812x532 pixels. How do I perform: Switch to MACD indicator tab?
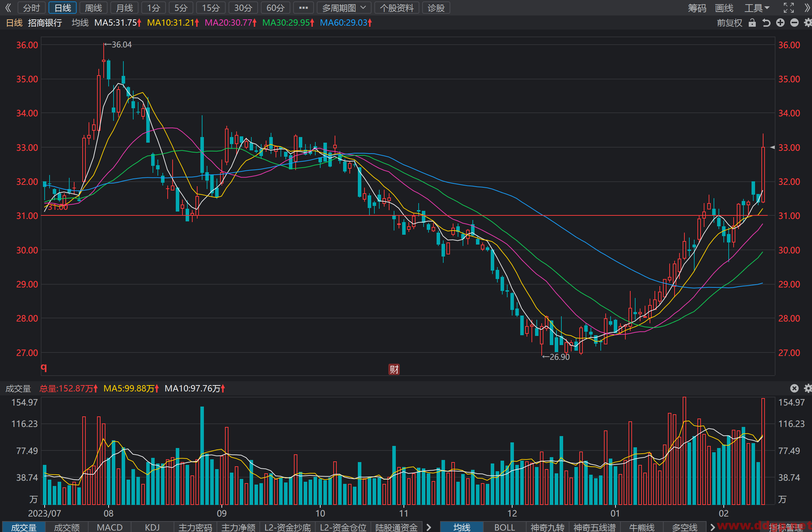(x=110, y=527)
